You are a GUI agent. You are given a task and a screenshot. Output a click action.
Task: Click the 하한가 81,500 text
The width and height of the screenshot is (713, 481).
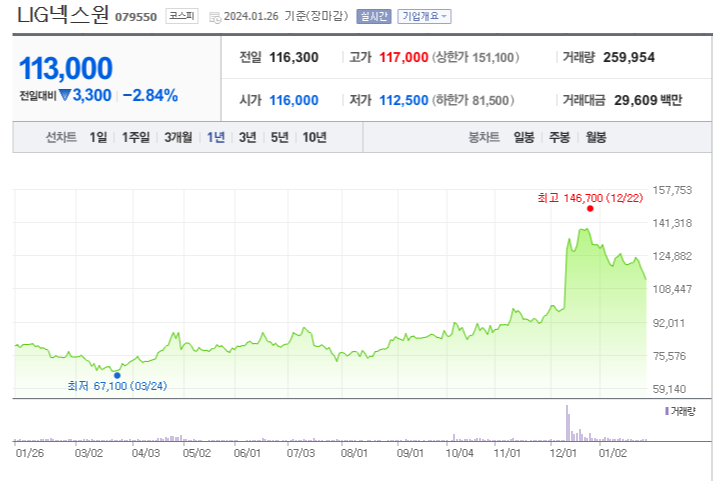tap(473, 100)
